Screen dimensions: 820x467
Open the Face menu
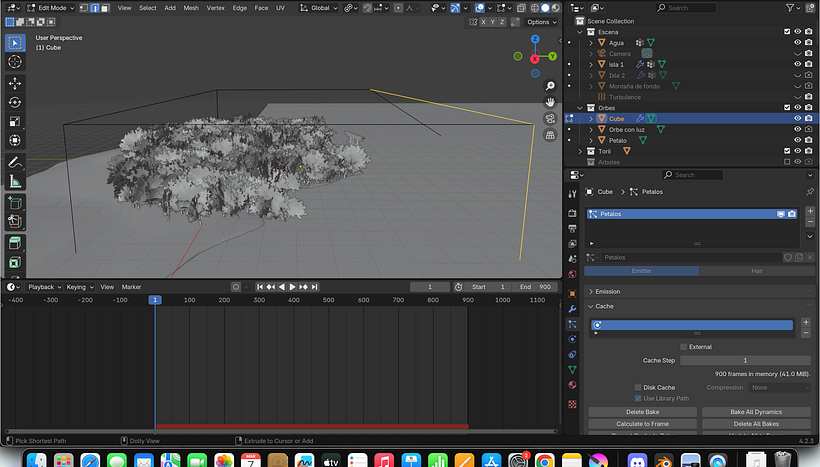pos(261,8)
